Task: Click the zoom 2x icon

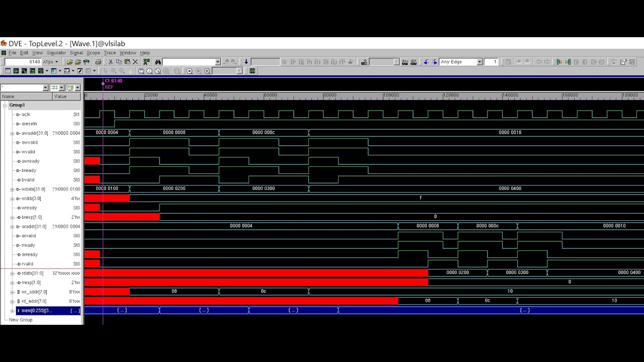Action: [x=149, y=71]
